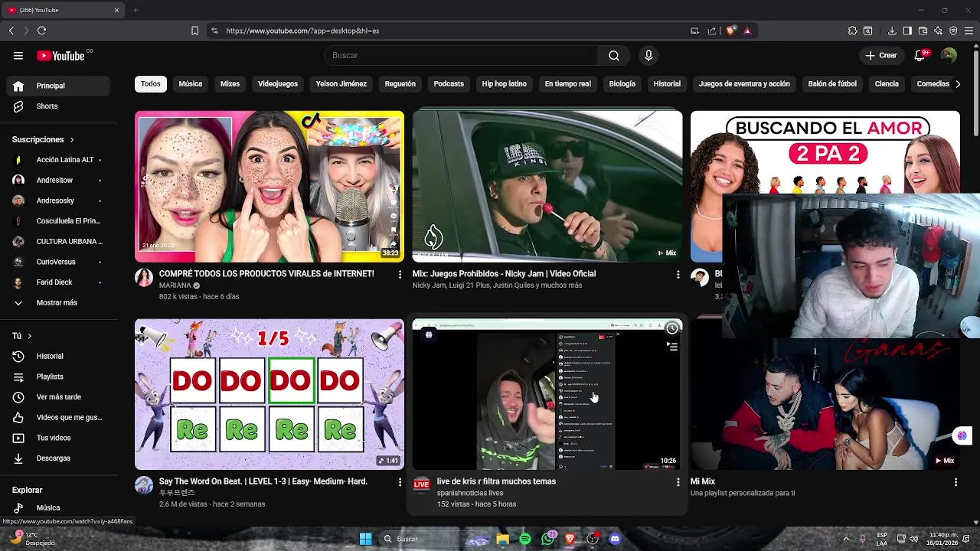The height and width of the screenshot is (551, 980).
Task: Open Playlists in the sidebar
Action: 60,377
